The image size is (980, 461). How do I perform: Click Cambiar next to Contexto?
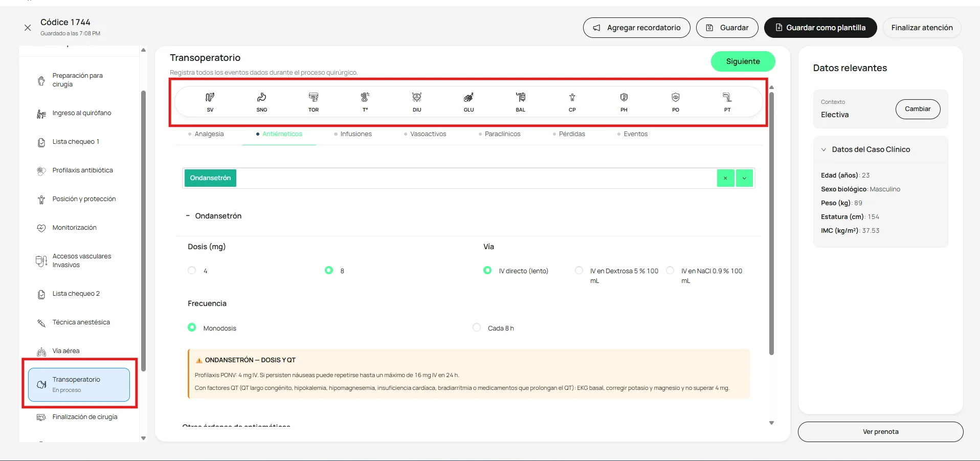point(918,109)
